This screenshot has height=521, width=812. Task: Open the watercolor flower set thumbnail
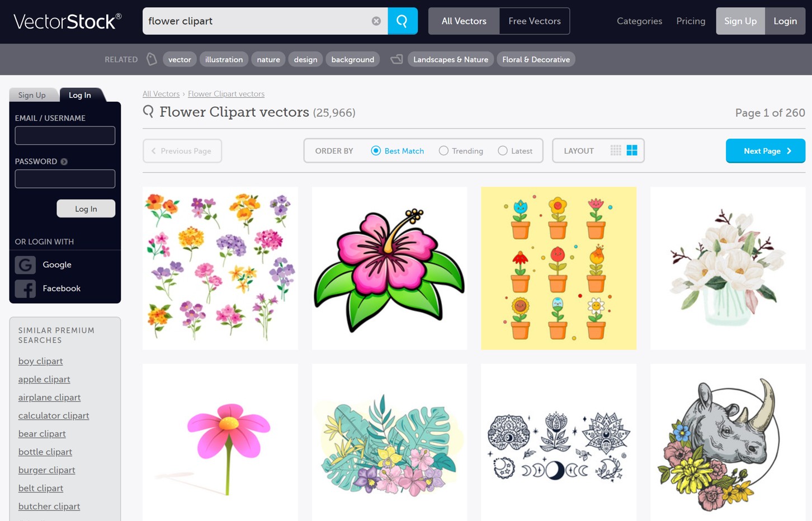(x=220, y=268)
